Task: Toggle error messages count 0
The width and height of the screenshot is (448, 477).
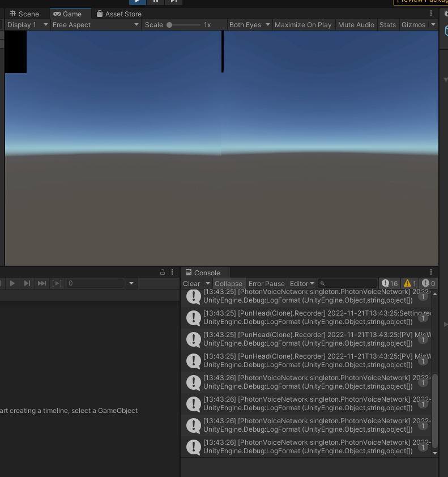Action: 429,284
